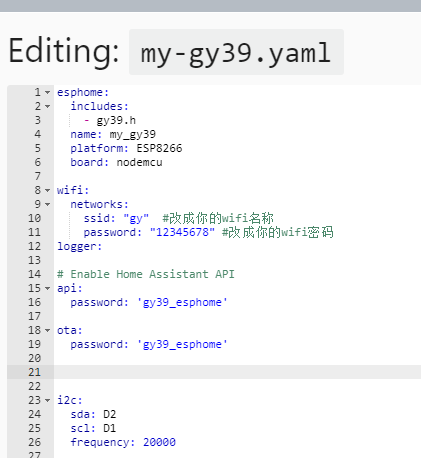
Task: Collapse the includes section fold arrow
Action: (47, 106)
